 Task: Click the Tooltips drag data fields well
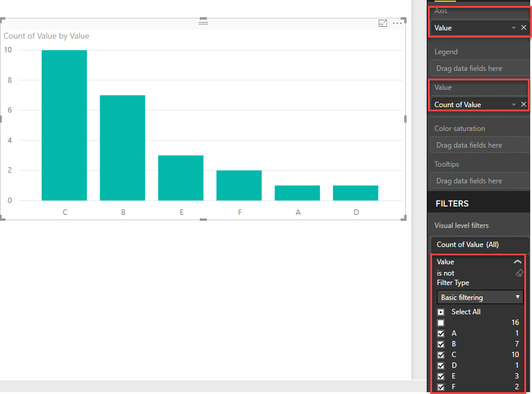[x=480, y=181]
